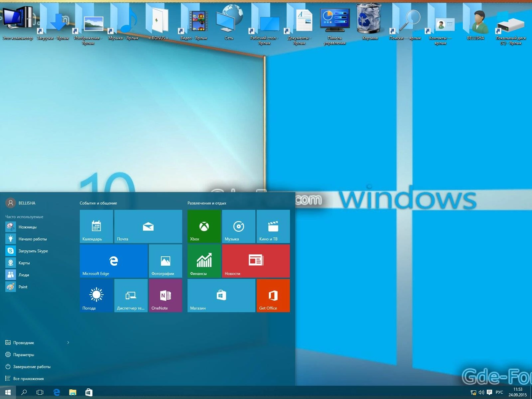Open Карты from the Start list
The height and width of the screenshot is (399, 532).
point(37,263)
